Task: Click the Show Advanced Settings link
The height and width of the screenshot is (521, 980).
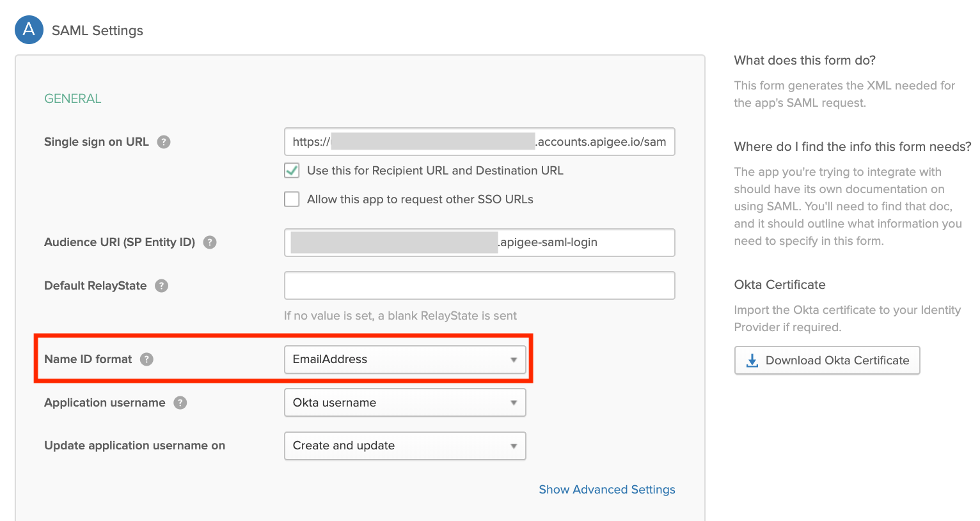Action: coord(606,489)
